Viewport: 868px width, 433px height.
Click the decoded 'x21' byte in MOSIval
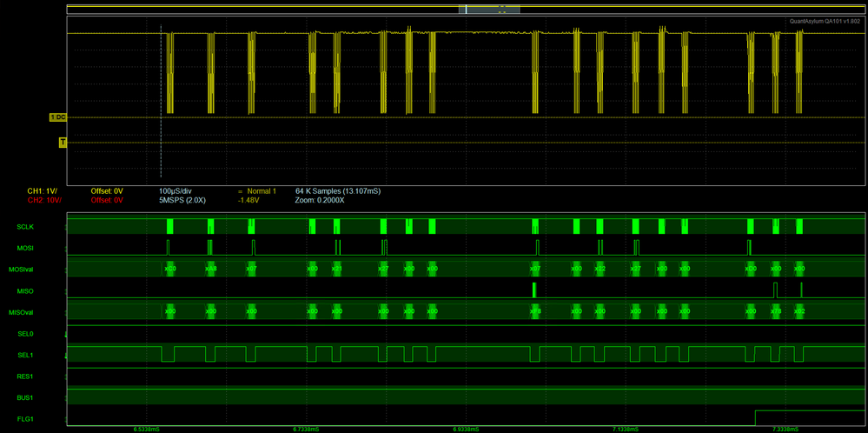[x=336, y=269]
